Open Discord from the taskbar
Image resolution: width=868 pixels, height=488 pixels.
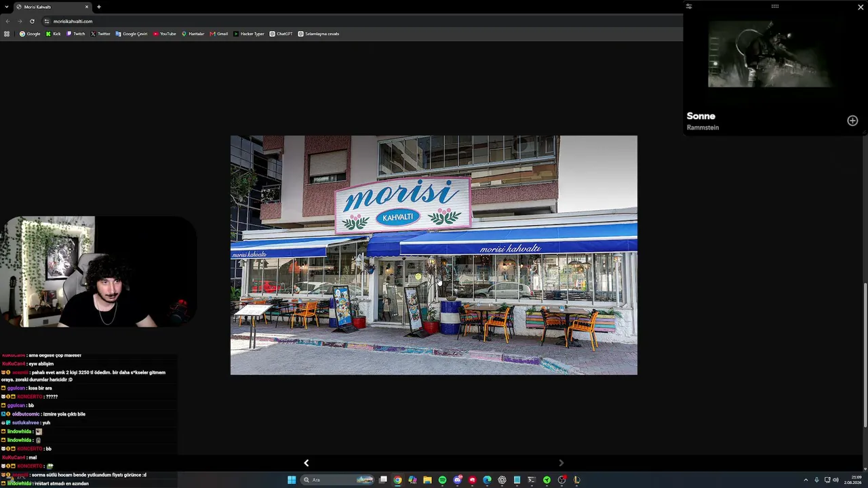coord(457,480)
